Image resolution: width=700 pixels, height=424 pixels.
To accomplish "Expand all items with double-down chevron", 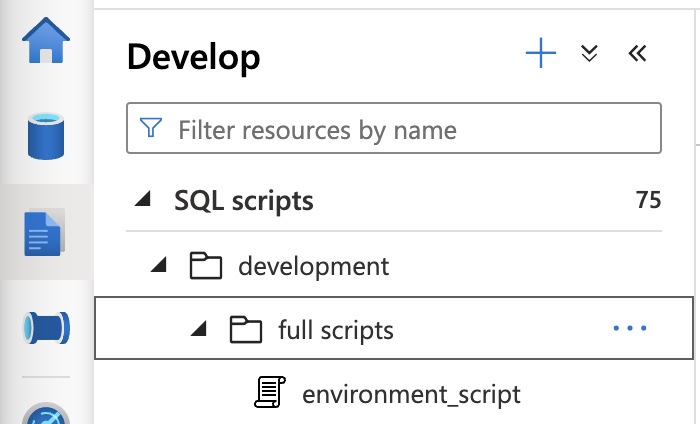I will (589, 55).
